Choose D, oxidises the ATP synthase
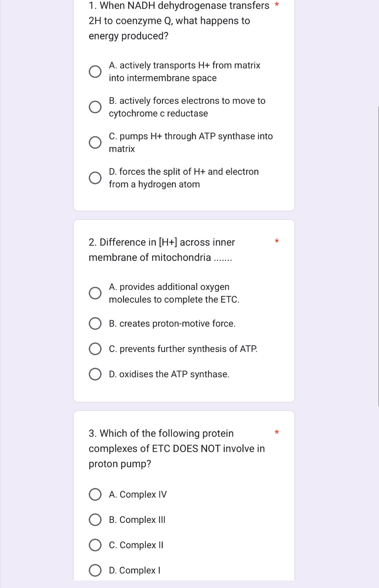Image resolution: width=379 pixels, height=588 pixels. 95,374
